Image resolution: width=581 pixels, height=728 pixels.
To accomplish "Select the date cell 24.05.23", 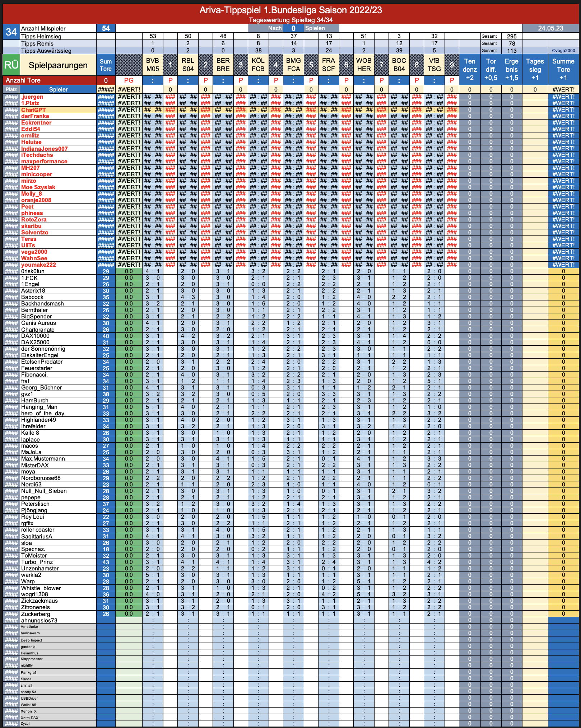I will (550, 28).
